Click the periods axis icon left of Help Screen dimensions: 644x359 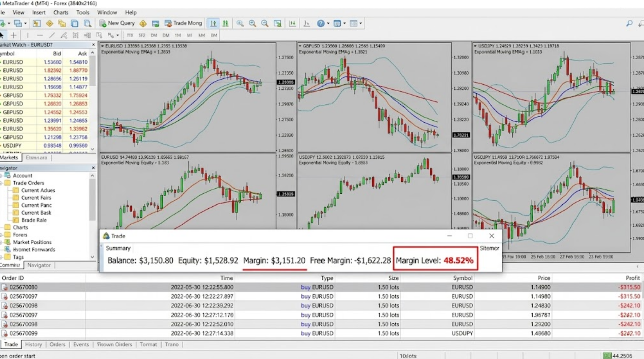pos(307,23)
